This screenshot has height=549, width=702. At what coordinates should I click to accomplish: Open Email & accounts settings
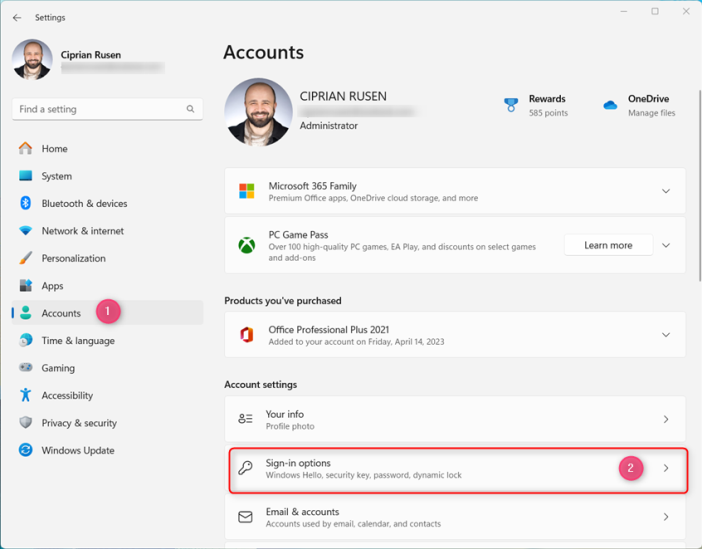click(455, 517)
